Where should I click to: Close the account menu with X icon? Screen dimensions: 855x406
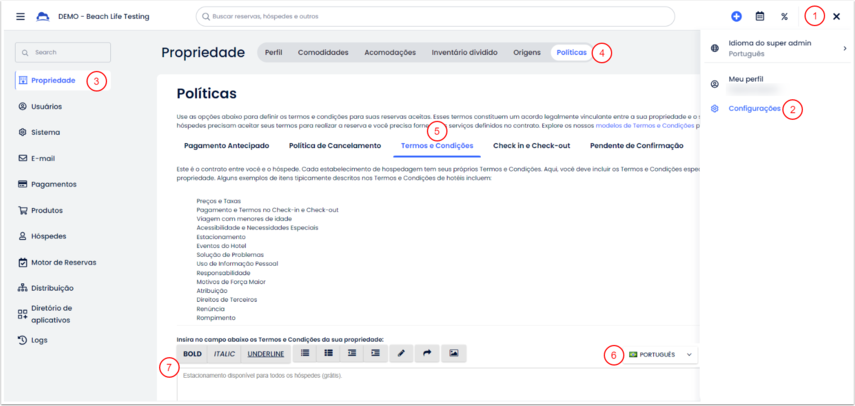[x=836, y=17]
